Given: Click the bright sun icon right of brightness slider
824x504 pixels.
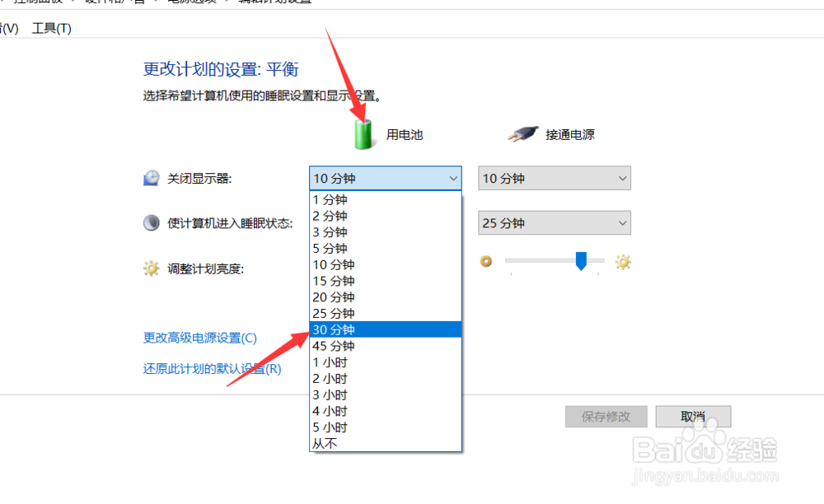Looking at the screenshot, I should pos(622,261).
